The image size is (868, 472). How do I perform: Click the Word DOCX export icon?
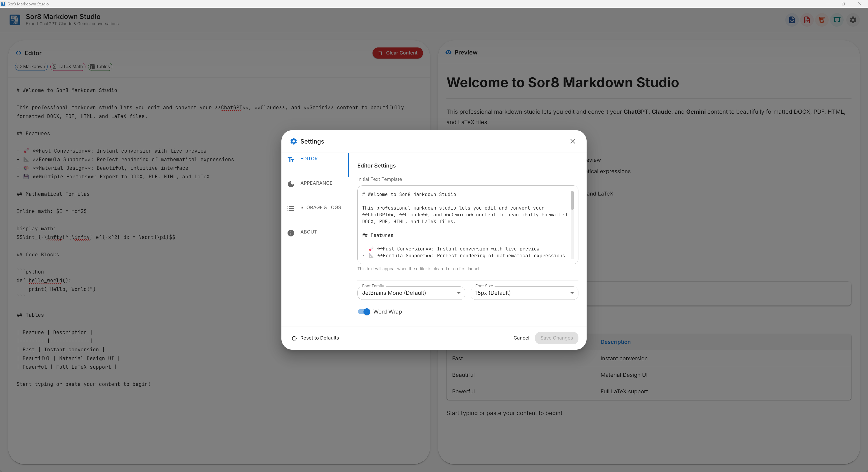(x=792, y=20)
